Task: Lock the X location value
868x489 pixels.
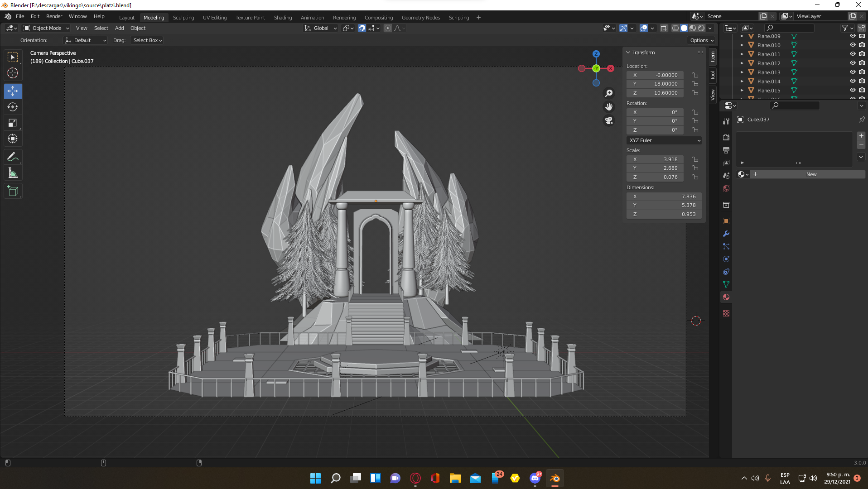Action: click(x=694, y=75)
